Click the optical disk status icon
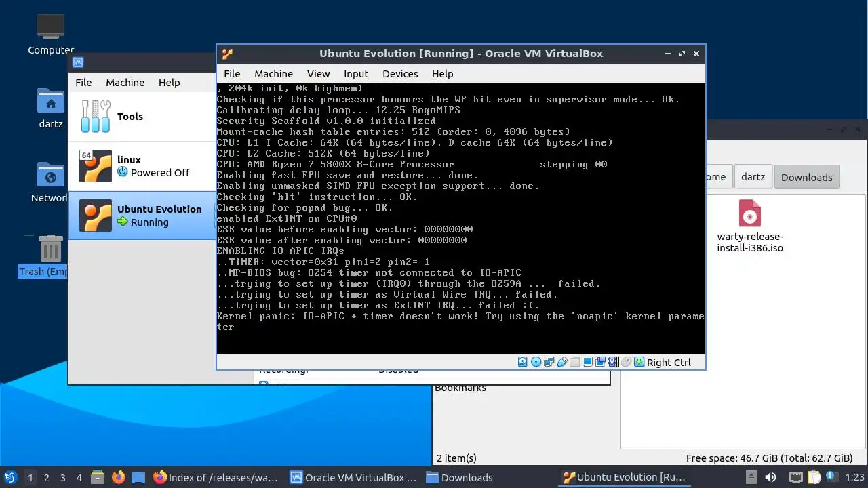This screenshot has height=488, width=868. tap(536, 362)
